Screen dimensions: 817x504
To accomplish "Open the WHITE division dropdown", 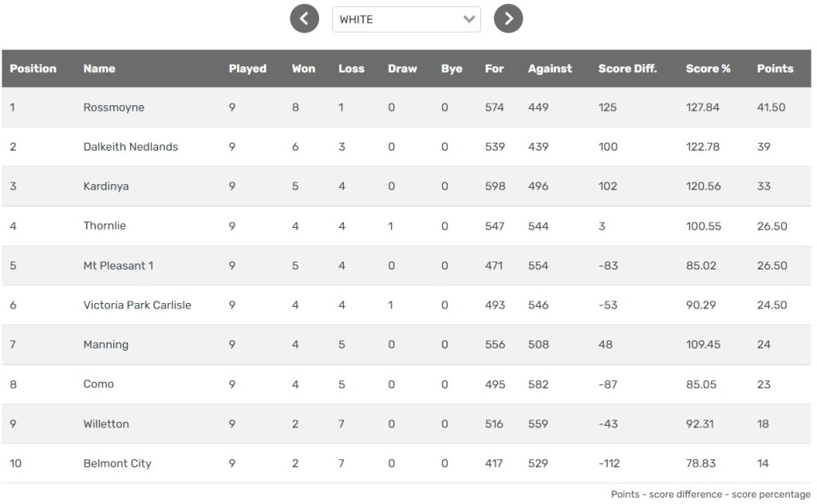I will [x=406, y=19].
